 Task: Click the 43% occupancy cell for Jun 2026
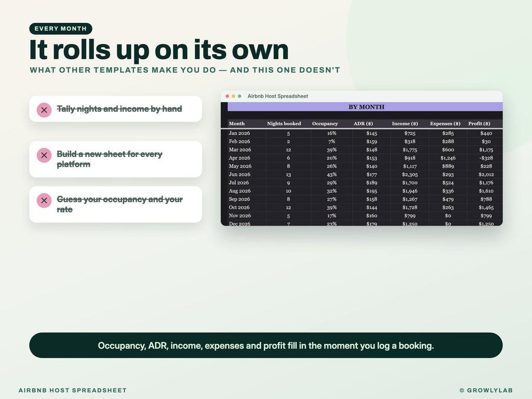[332, 175]
